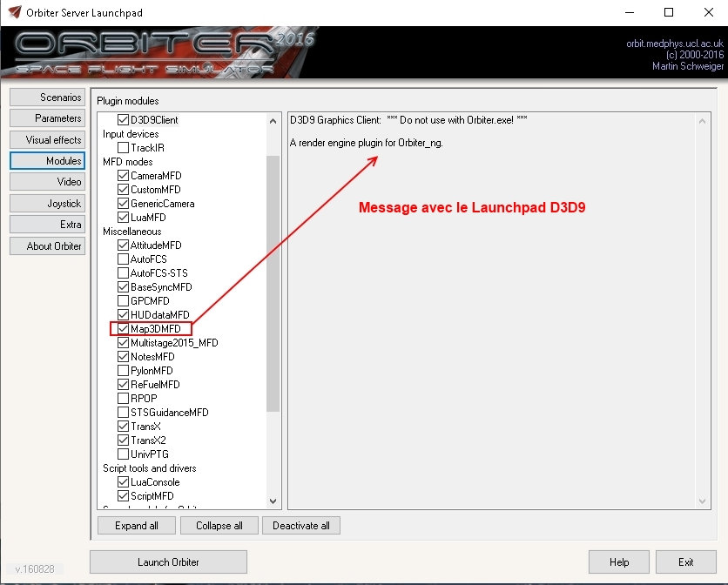Uncheck the ScriptMFD module
728x585 pixels.
point(123,496)
